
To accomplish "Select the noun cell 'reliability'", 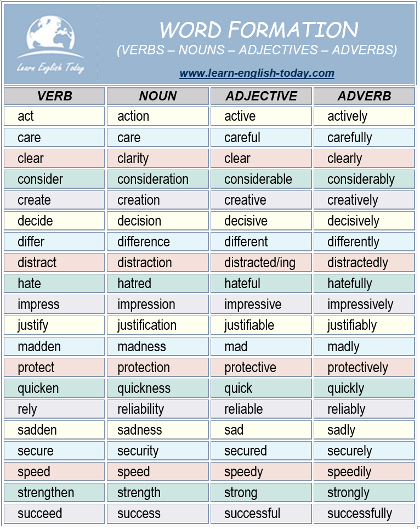I will click(158, 409).
